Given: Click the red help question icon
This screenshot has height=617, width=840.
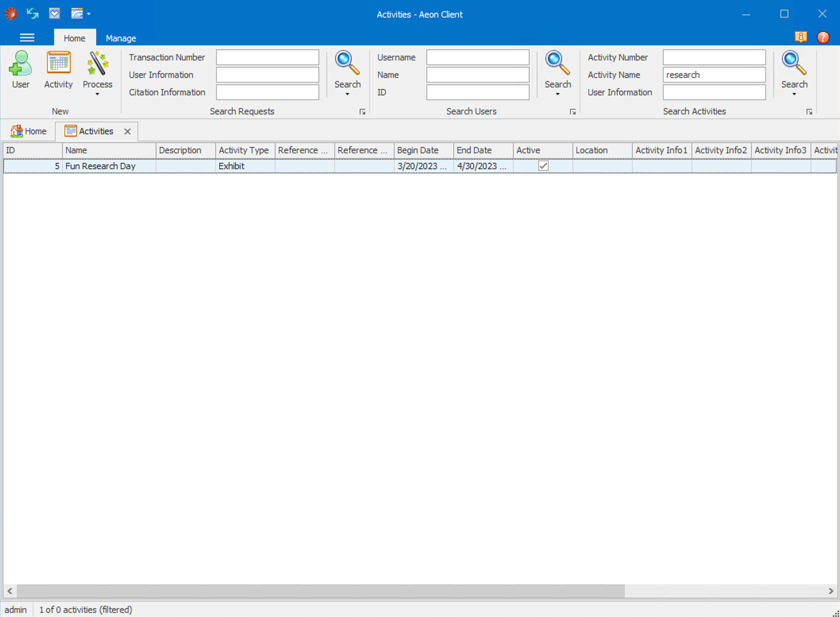Looking at the screenshot, I should 823,37.
